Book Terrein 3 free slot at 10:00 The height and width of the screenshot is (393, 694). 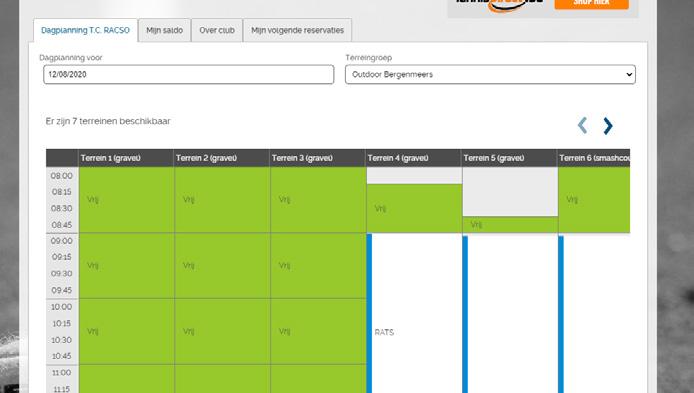(x=318, y=331)
